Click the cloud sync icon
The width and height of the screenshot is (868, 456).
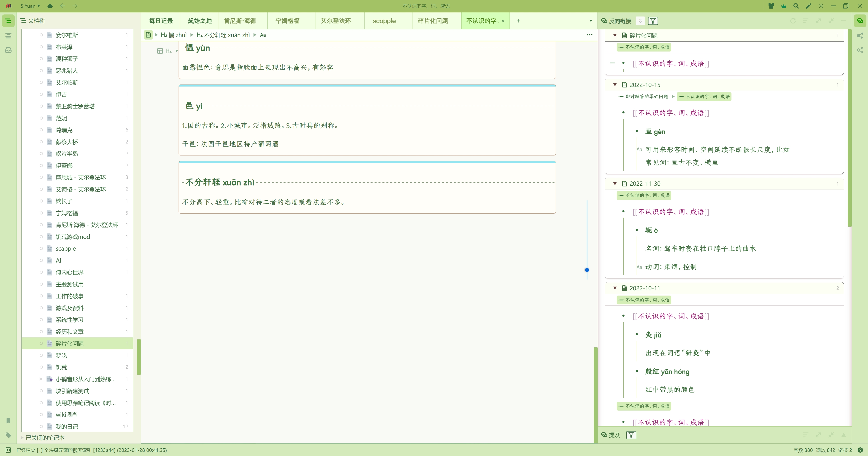pos(50,6)
